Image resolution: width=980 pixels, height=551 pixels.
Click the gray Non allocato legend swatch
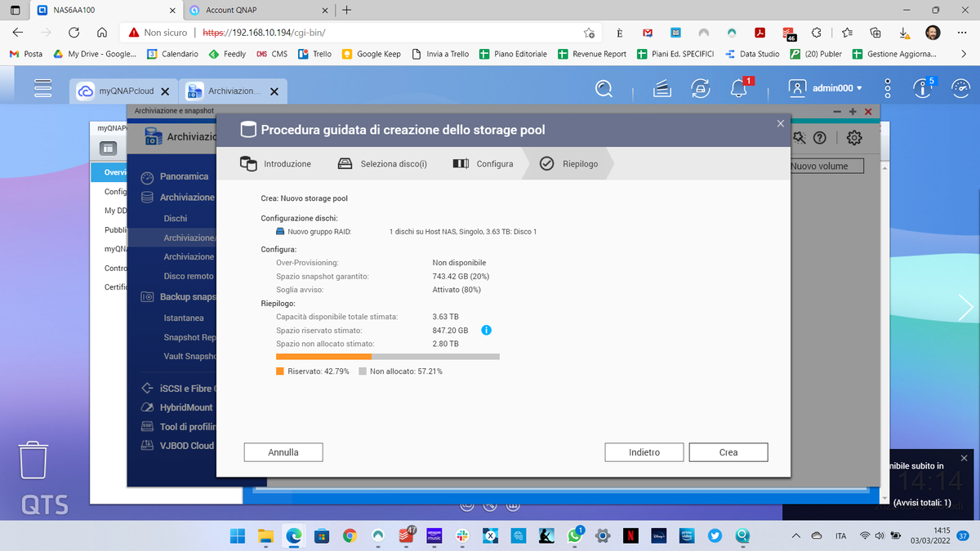pyautogui.click(x=363, y=371)
